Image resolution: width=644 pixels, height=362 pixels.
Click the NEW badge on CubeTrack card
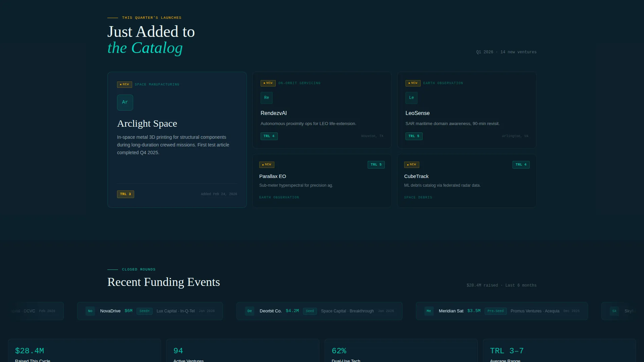tap(412, 165)
